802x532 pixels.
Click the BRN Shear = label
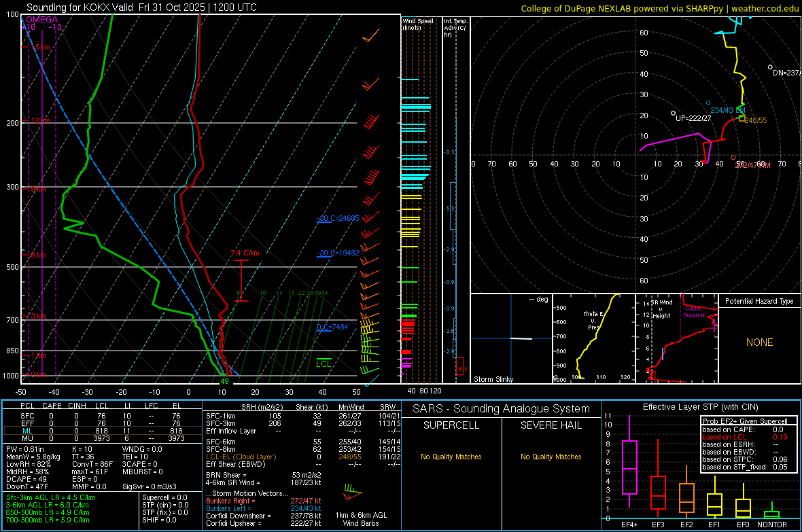point(226,475)
